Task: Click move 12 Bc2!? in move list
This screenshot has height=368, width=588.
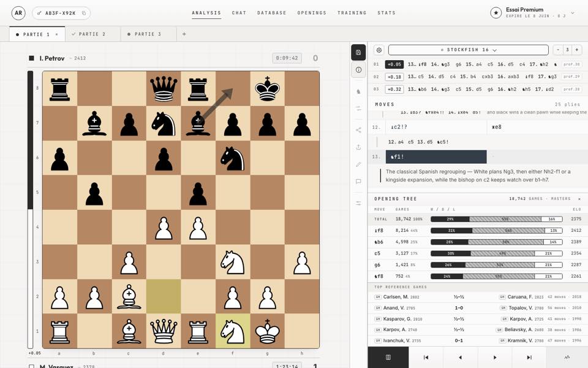Action: tap(435, 127)
